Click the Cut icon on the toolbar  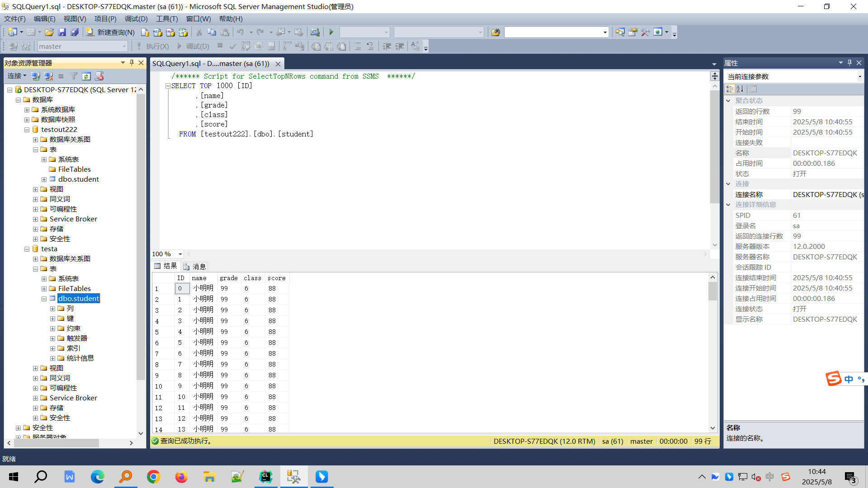coord(199,32)
